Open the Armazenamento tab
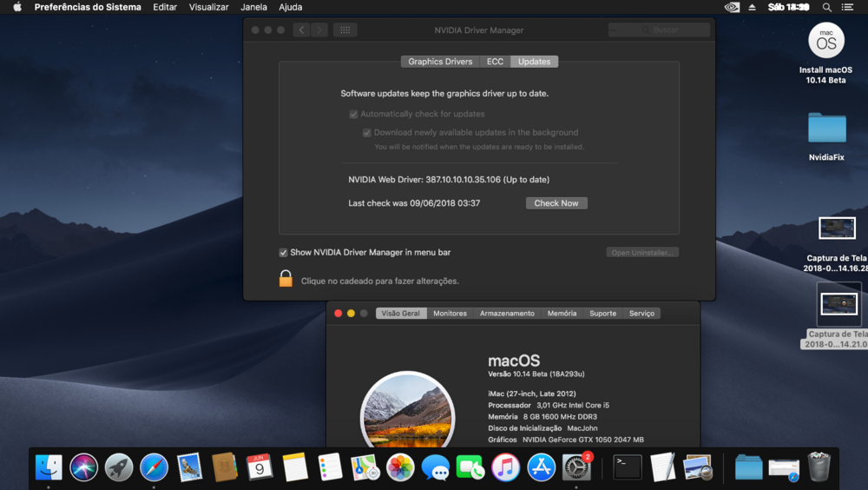868x490 pixels. (507, 314)
